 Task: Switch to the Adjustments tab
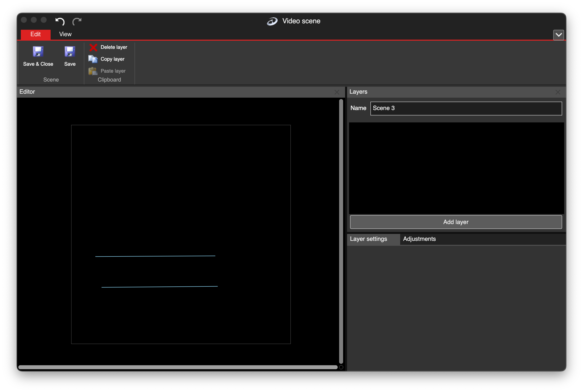419,239
